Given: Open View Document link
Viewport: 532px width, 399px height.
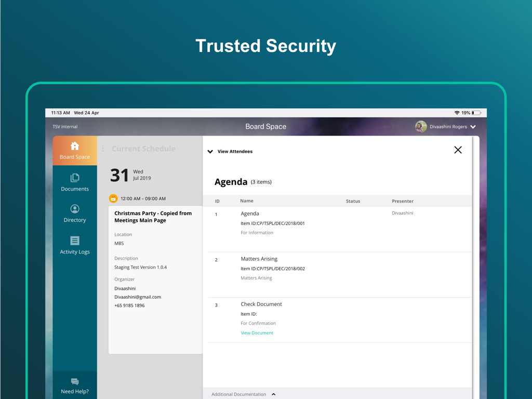Looking at the screenshot, I should 257,333.
